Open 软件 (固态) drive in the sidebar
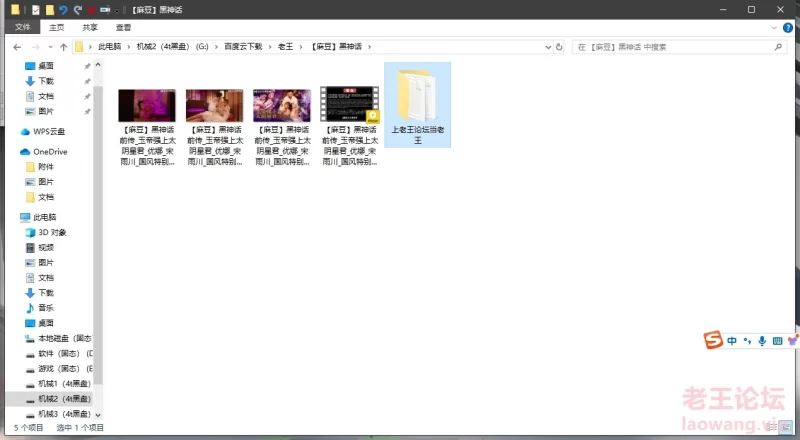The width and height of the screenshot is (800, 440). click(65, 353)
